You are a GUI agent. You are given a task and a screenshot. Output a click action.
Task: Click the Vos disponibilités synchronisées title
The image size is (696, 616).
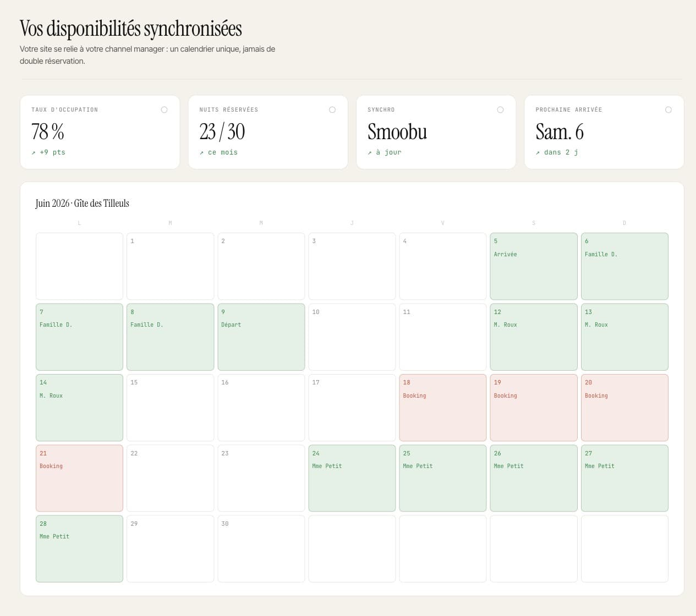click(x=131, y=29)
